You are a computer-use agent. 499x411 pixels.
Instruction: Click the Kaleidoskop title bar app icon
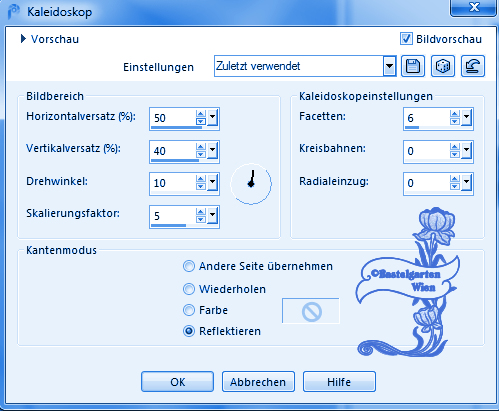[13, 12]
